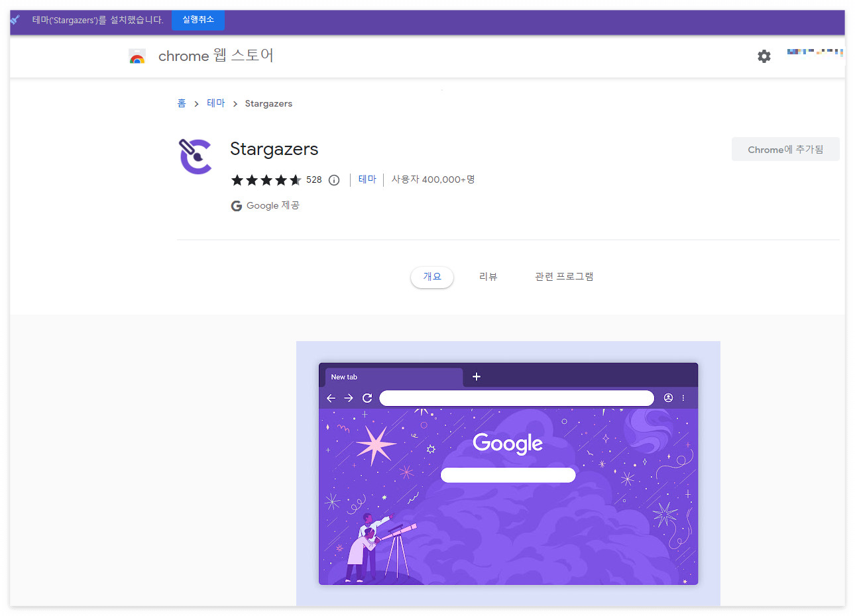855x616 pixels.
Task: Click the Stargazers heading title
Action: click(274, 149)
